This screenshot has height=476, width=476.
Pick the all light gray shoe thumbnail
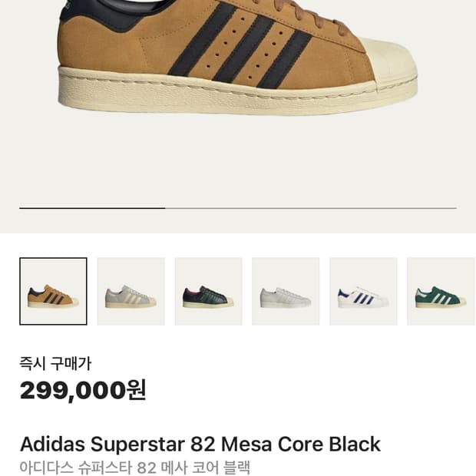286,291
